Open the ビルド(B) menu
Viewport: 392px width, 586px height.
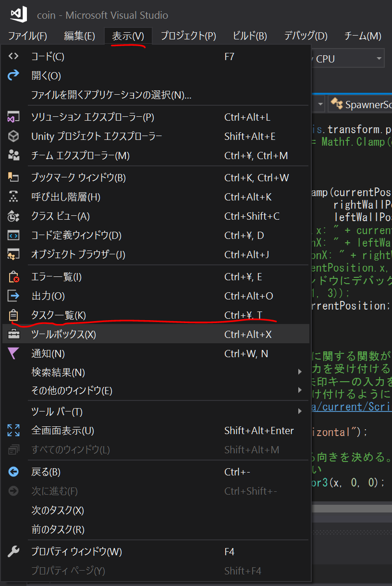pos(250,36)
